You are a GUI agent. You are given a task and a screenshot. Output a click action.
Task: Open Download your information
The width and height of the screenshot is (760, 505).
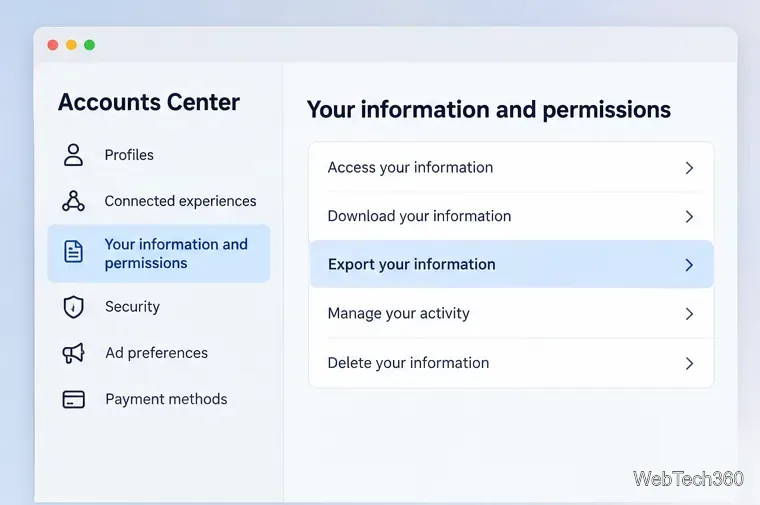click(511, 216)
